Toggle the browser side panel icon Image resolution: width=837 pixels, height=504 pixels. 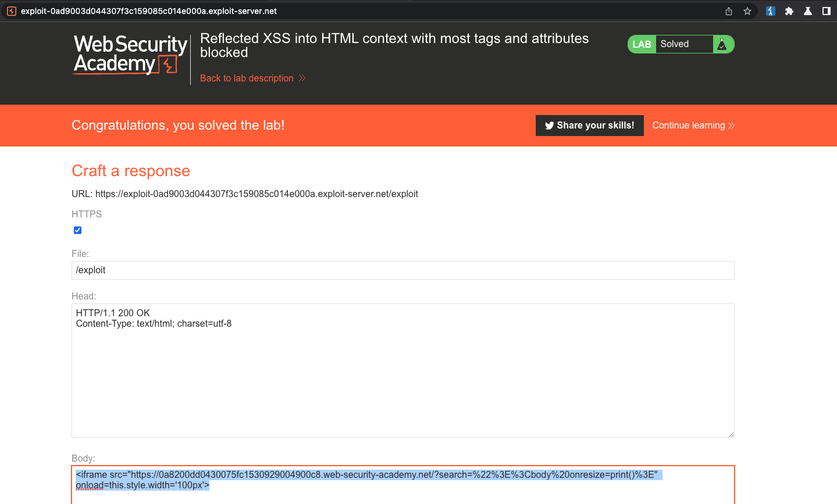(x=827, y=11)
